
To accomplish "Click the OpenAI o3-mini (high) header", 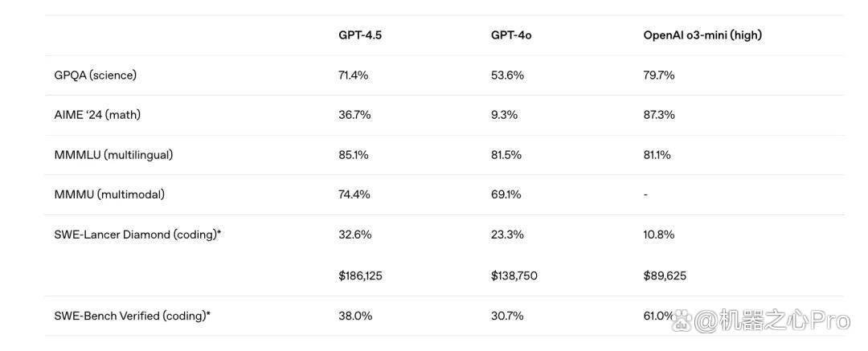I will coord(702,35).
